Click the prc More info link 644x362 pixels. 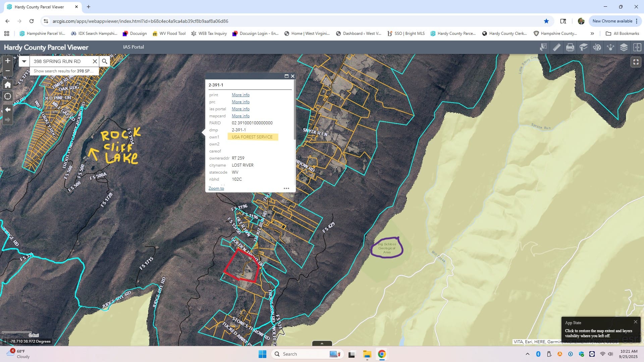click(240, 102)
